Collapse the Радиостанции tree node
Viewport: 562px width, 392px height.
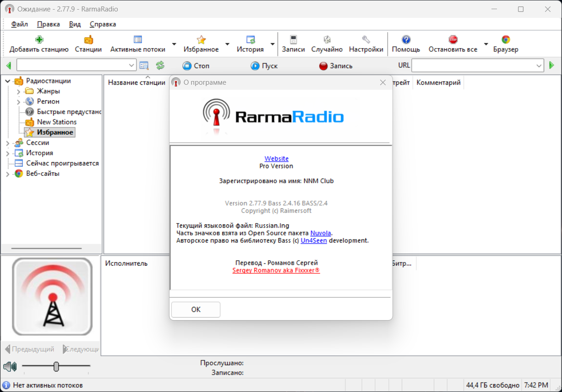point(7,81)
